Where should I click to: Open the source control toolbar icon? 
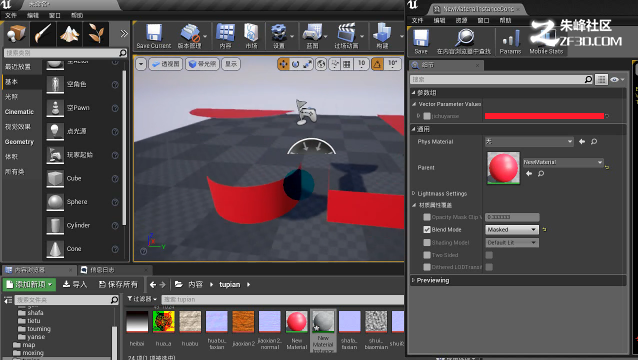tap(190, 36)
